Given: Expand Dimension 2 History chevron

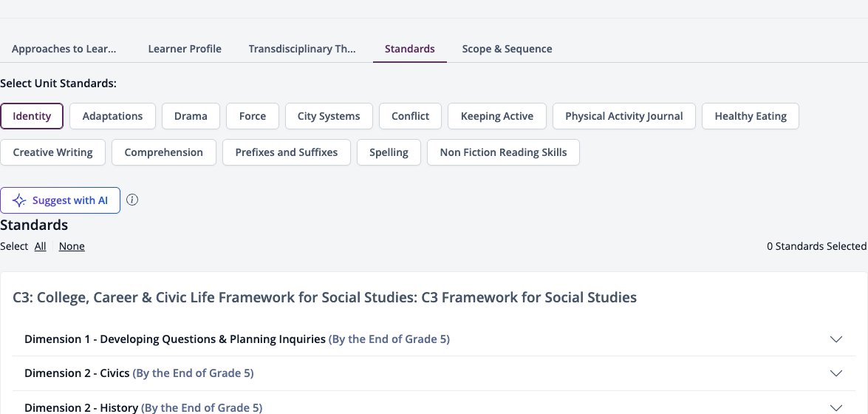Looking at the screenshot, I should pyautogui.click(x=836, y=408).
